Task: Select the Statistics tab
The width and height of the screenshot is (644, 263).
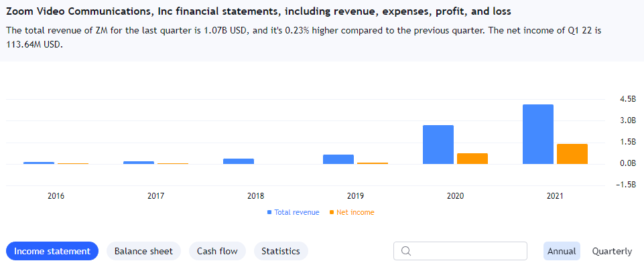Action: pos(281,251)
